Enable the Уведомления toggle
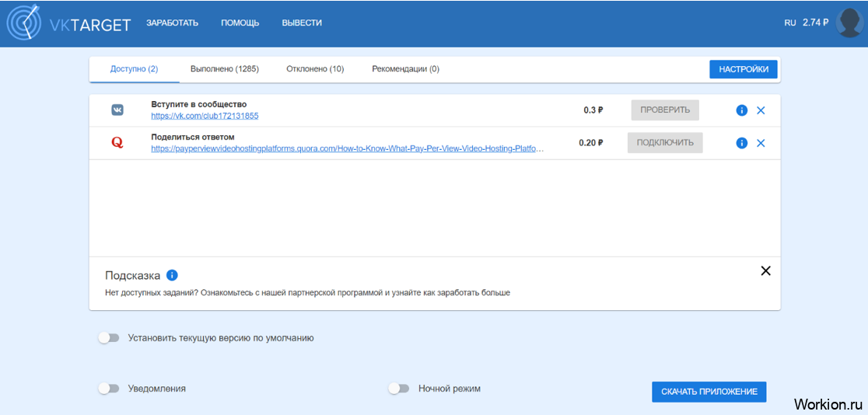 pos(109,389)
